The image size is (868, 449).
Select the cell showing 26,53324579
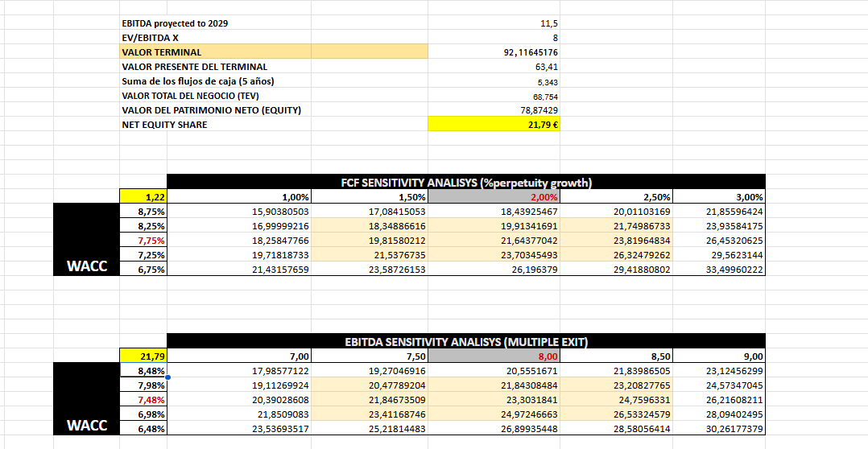click(x=616, y=414)
